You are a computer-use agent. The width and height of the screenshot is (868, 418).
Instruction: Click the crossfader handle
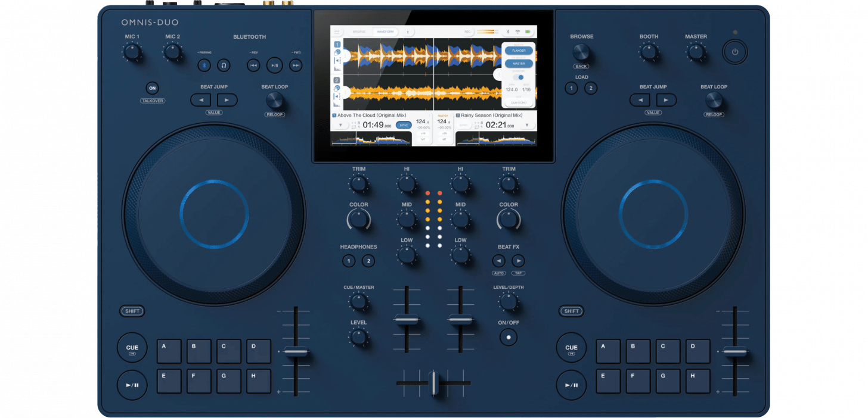point(433,383)
